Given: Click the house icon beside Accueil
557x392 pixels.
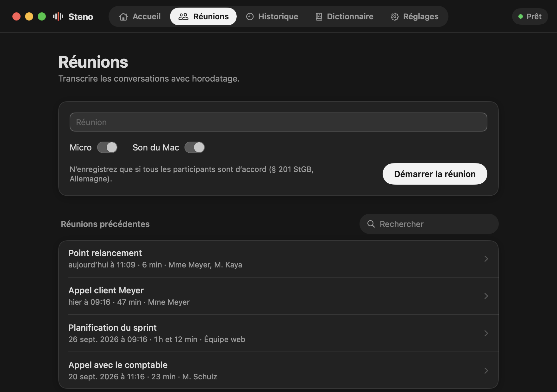Looking at the screenshot, I should tap(123, 16).
